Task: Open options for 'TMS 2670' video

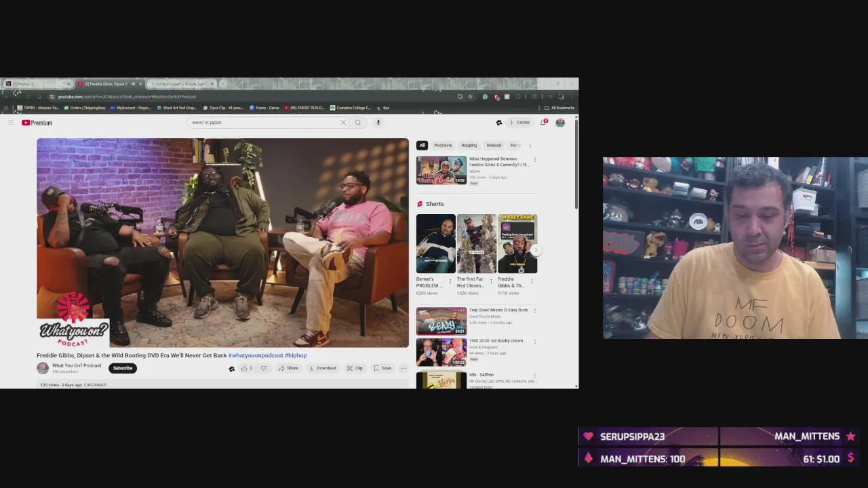Action: click(x=534, y=342)
